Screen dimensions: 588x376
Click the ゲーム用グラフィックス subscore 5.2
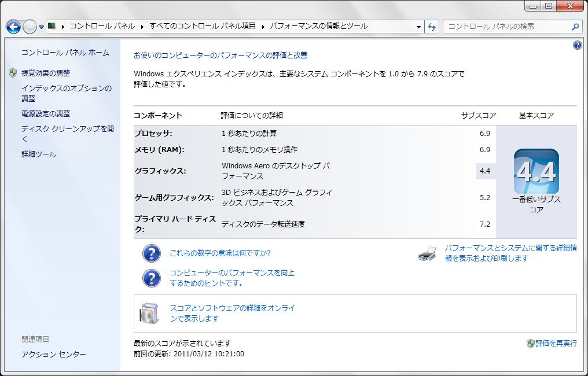coord(485,198)
